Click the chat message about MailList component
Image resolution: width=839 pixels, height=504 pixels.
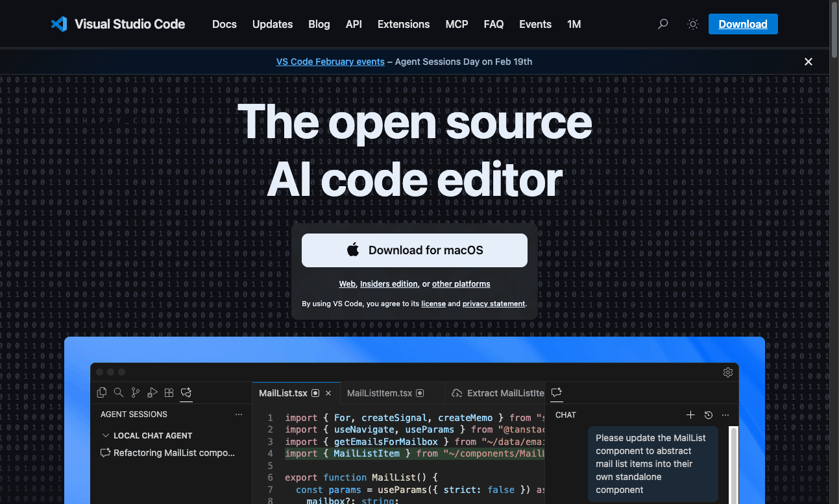pyautogui.click(x=653, y=464)
